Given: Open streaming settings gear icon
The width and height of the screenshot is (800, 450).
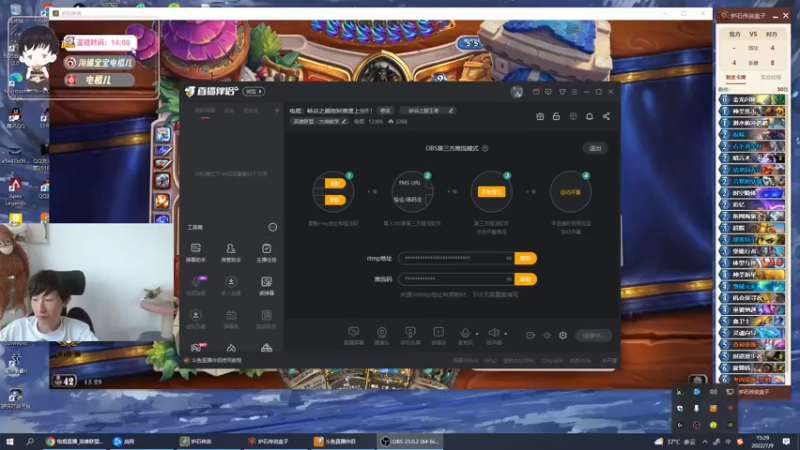Looking at the screenshot, I should click(563, 335).
